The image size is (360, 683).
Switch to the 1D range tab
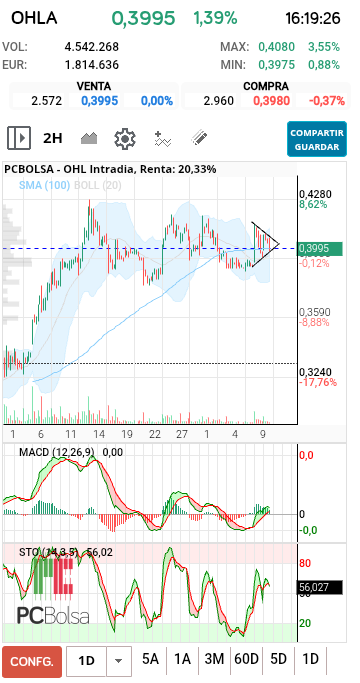[x=311, y=659]
